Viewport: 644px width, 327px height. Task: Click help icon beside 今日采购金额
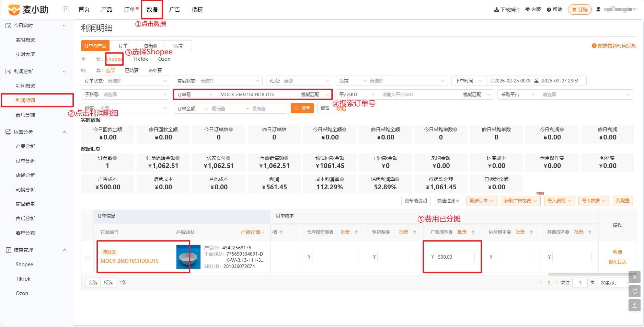(x=344, y=129)
